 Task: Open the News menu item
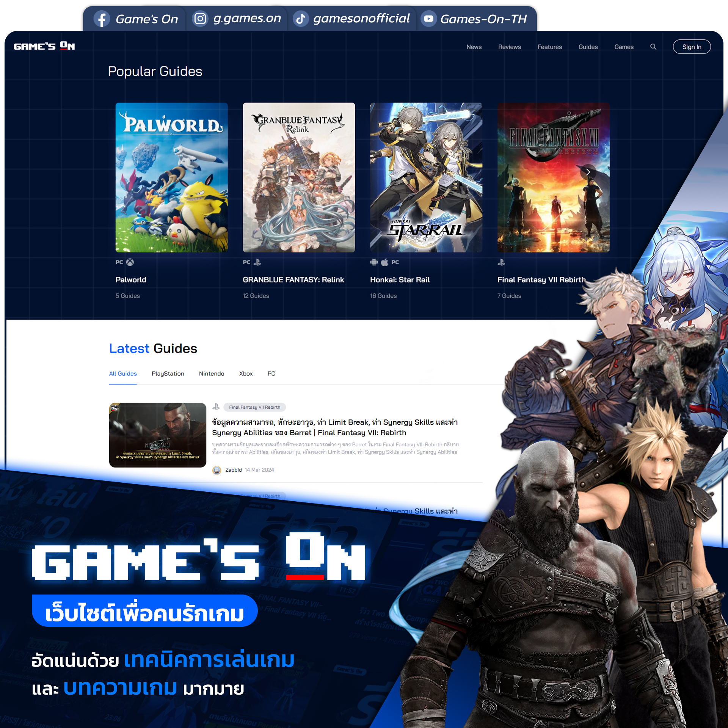pos(474,47)
